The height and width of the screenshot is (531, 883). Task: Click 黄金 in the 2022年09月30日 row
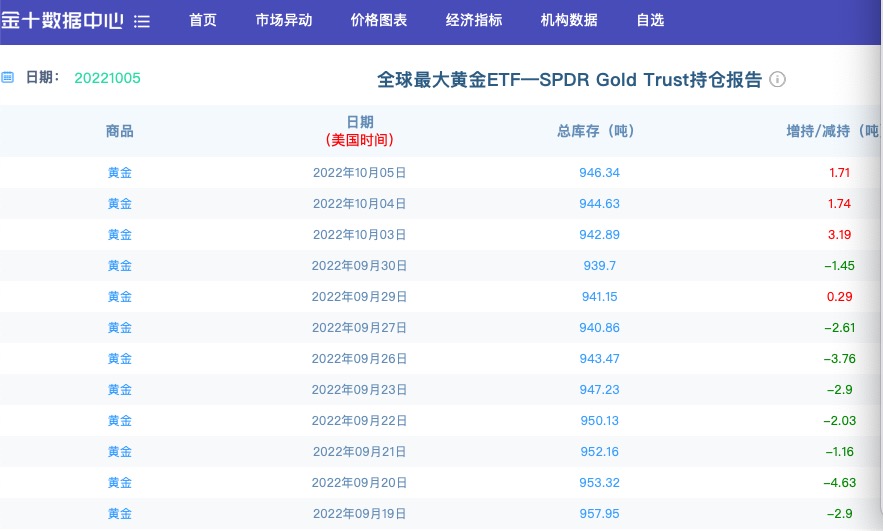click(x=119, y=265)
